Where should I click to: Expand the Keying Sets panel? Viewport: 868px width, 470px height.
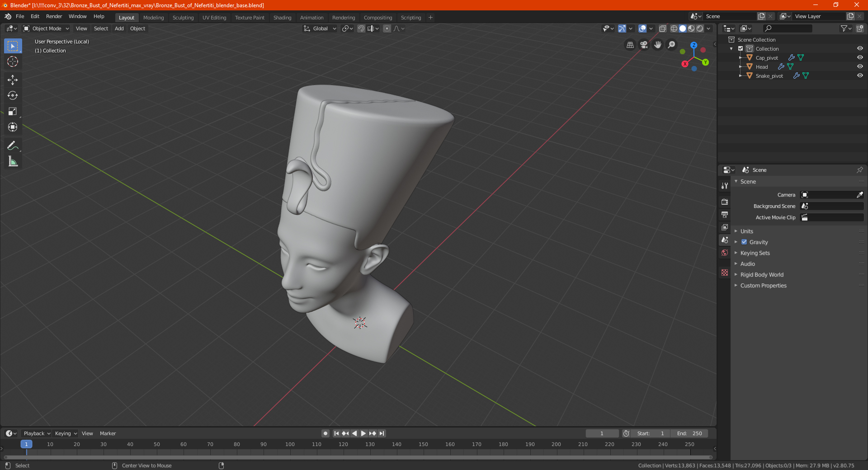click(755, 253)
